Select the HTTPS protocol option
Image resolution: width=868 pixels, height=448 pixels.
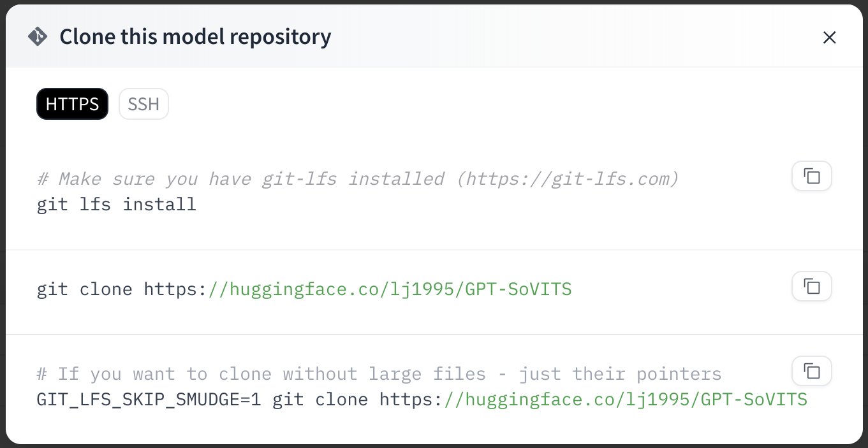pyautogui.click(x=72, y=104)
